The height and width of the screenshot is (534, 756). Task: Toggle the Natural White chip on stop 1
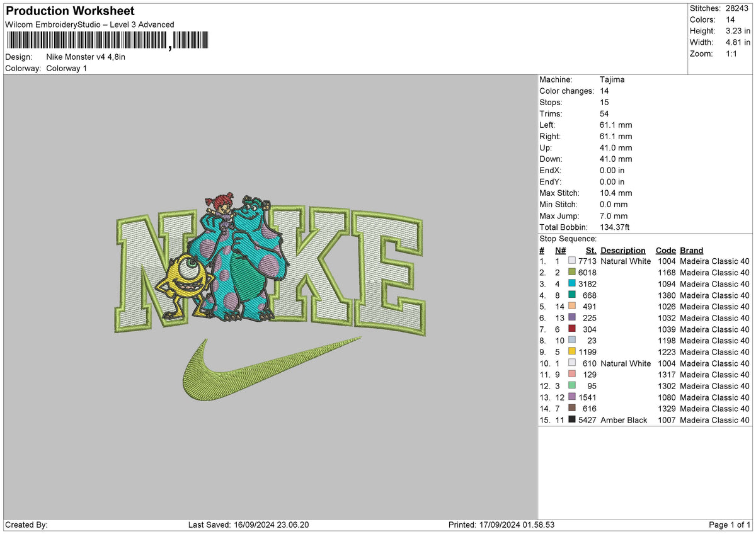pos(573,261)
